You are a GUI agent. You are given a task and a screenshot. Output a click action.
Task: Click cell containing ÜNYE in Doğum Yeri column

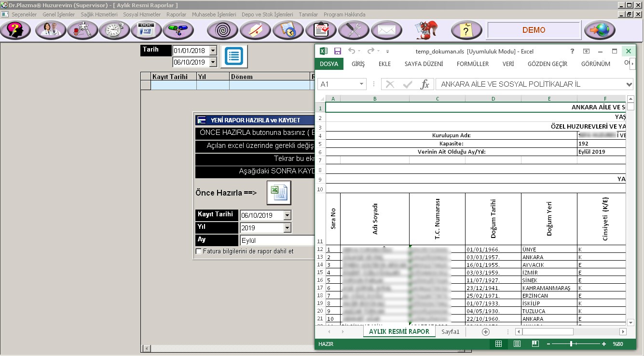[549, 250]
